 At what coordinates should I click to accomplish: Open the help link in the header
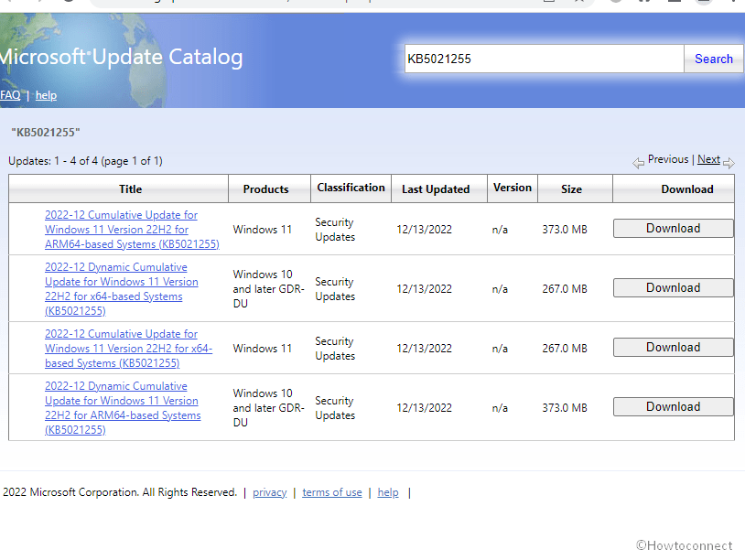46,95
